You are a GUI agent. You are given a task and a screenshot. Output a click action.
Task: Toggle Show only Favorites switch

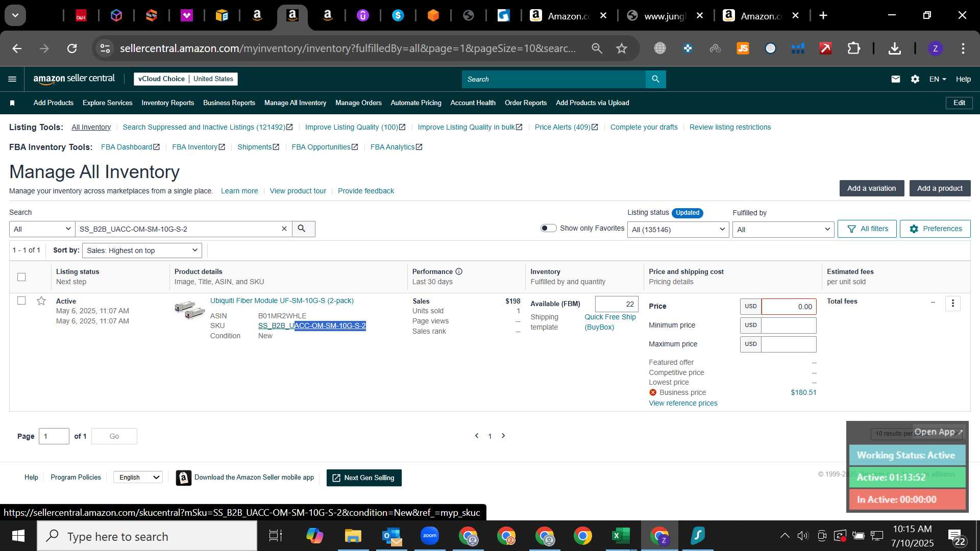tap(549, 228)
